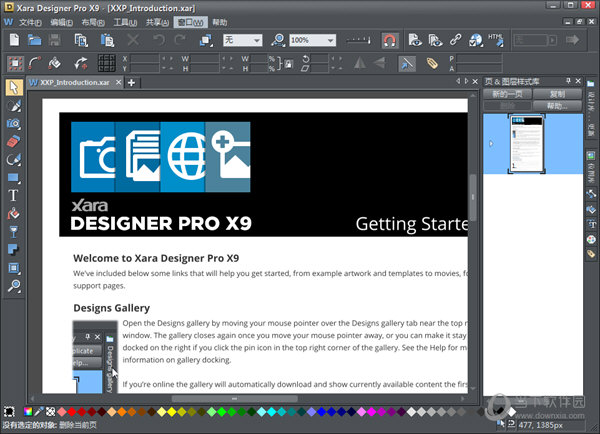This screenshot has width=600, height=434.
Task: Open the arrange objects flyout icon
Action: 206,40
